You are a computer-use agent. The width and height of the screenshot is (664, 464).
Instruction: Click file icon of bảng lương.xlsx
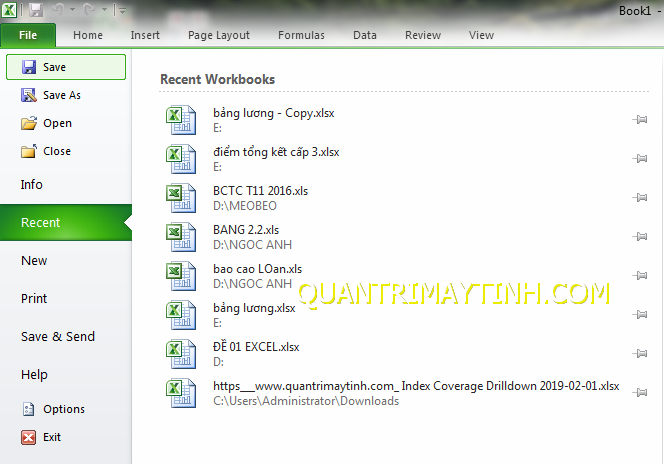(181, 315)
